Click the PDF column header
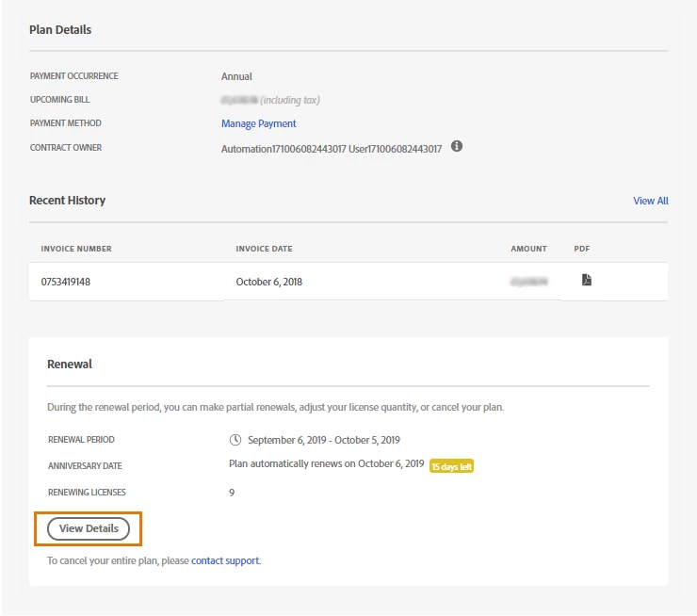The image size is (697, 616). click(x=581, y=249)
